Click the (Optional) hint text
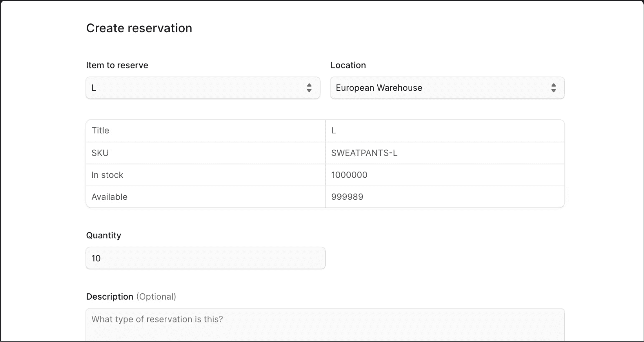Image resolution: width=644 pixels, height=342 pixels. (x=156, y=297)
